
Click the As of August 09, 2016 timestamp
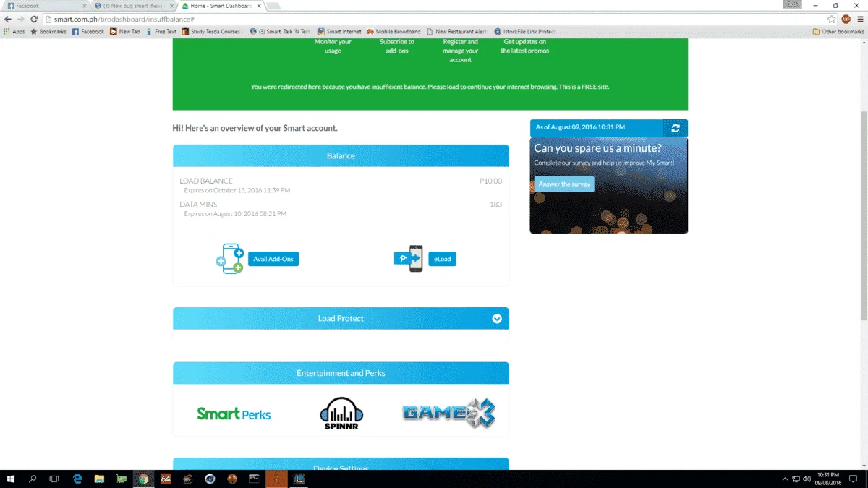coord(580,128)
